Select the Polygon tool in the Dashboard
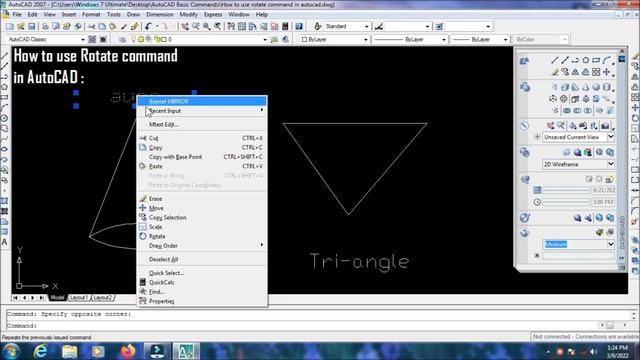The height and width of the screenshot is (360, 640). click(x=585, y=60)
